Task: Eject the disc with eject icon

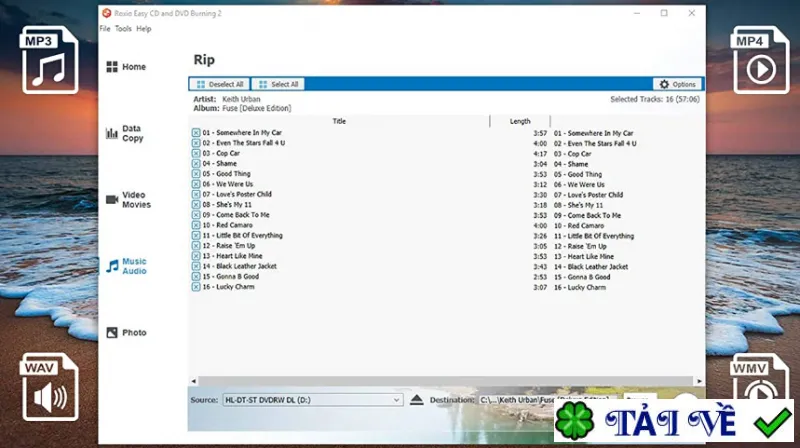Action: coord(416,400)
